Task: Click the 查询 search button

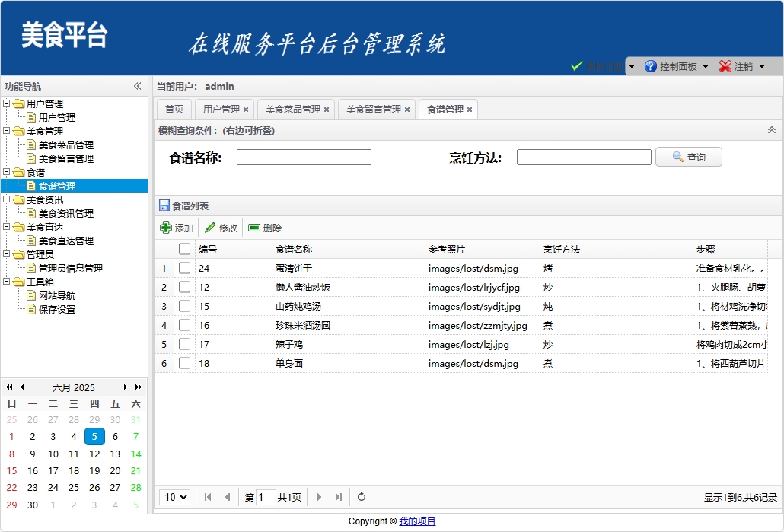Action: point(688,157)
